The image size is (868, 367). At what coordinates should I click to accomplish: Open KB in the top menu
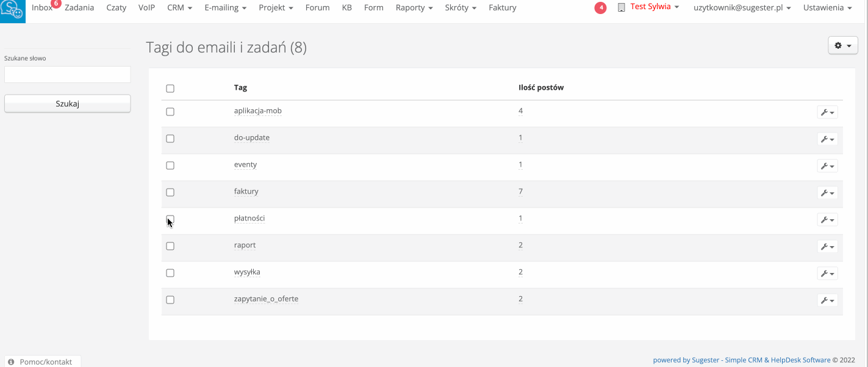347,8
